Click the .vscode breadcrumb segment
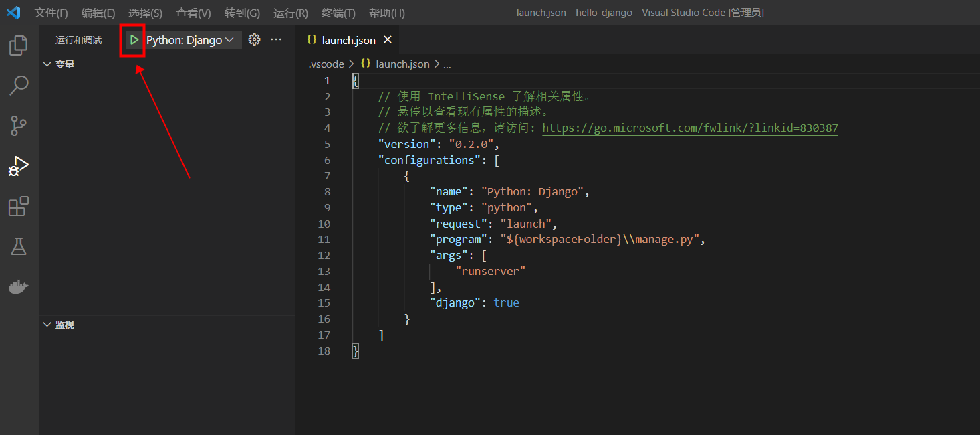The image size is (980, 435). (326, 64)
